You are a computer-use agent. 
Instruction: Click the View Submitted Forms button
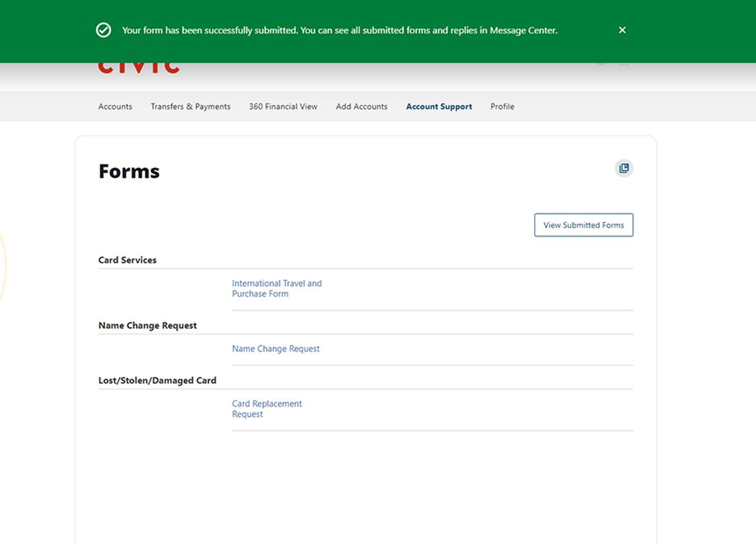583,225
